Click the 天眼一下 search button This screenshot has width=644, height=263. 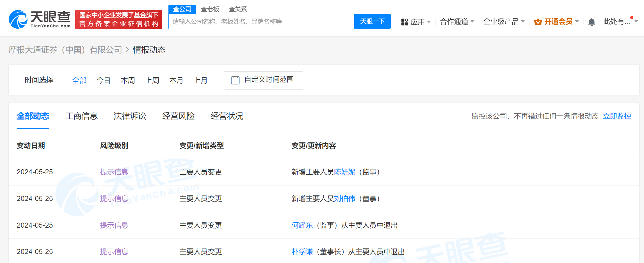point(373,22)
